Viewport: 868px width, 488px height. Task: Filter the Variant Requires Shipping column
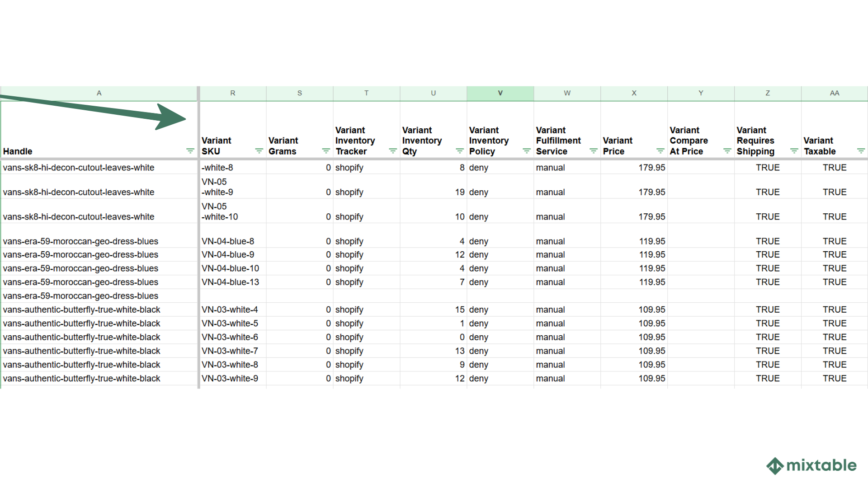pos(793,151)
